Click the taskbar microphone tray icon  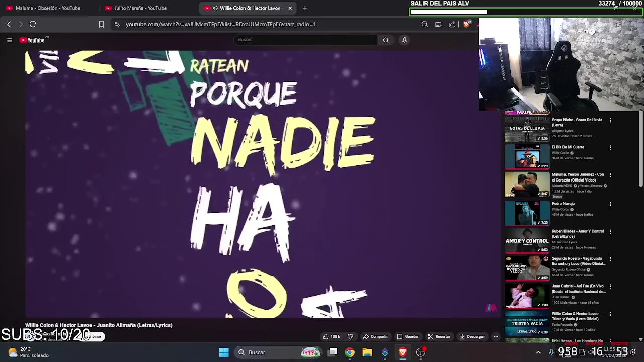(x=551, y=352)
